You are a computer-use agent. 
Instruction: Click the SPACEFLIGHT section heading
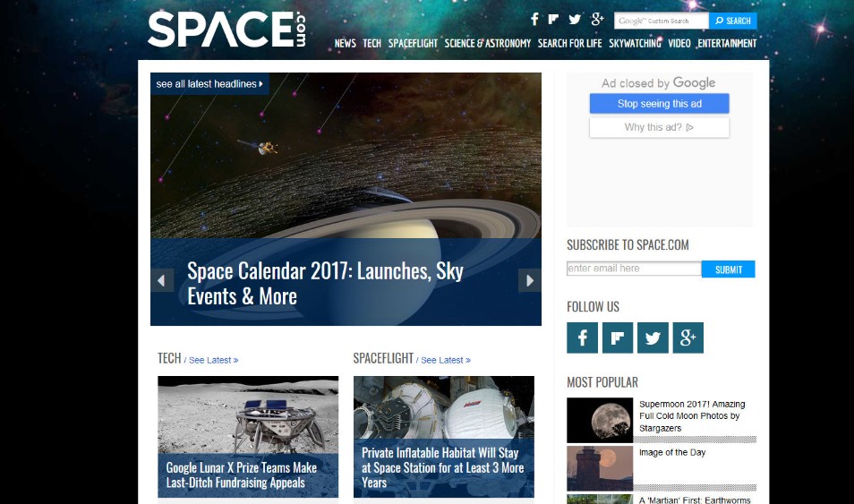pyautogui.click(x=383, y=358)
